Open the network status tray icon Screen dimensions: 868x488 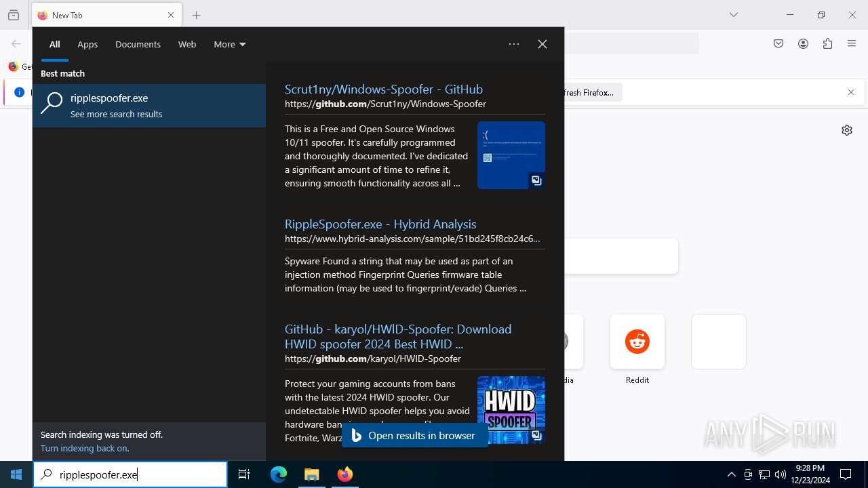(764, 474)
